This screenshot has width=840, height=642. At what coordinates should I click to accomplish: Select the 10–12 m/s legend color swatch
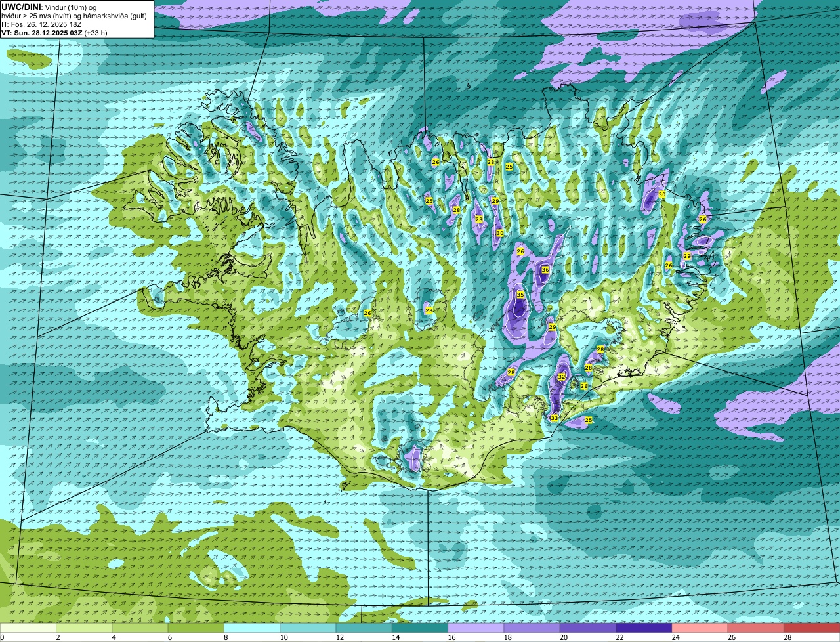(x=308, y=628)
